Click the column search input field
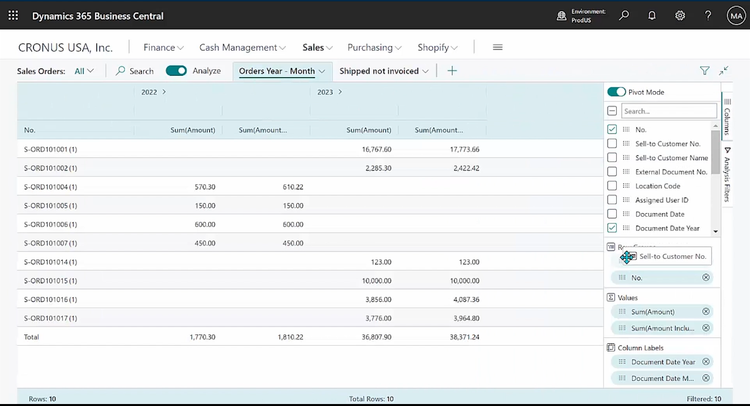This screenshot has width=750, height=406. click(x=669, y=111)
